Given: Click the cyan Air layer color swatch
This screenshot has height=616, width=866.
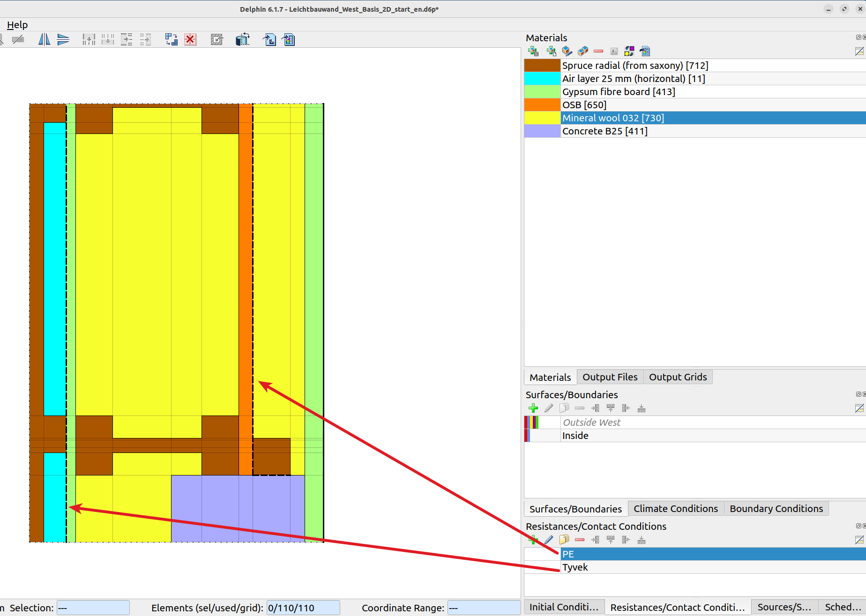Looking at the screenshot, I should tap(542, 79).
